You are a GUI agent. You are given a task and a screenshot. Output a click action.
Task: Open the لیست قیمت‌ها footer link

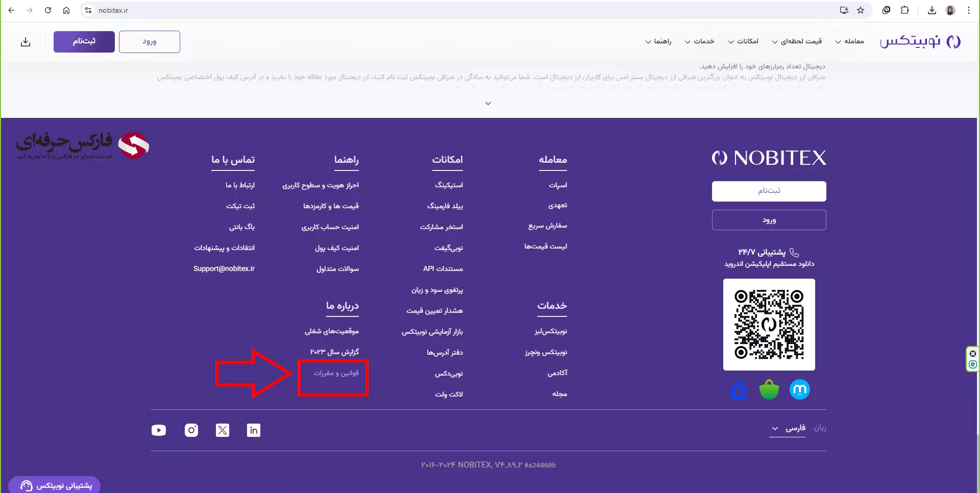pyautogui.click(x=546, y=246)
